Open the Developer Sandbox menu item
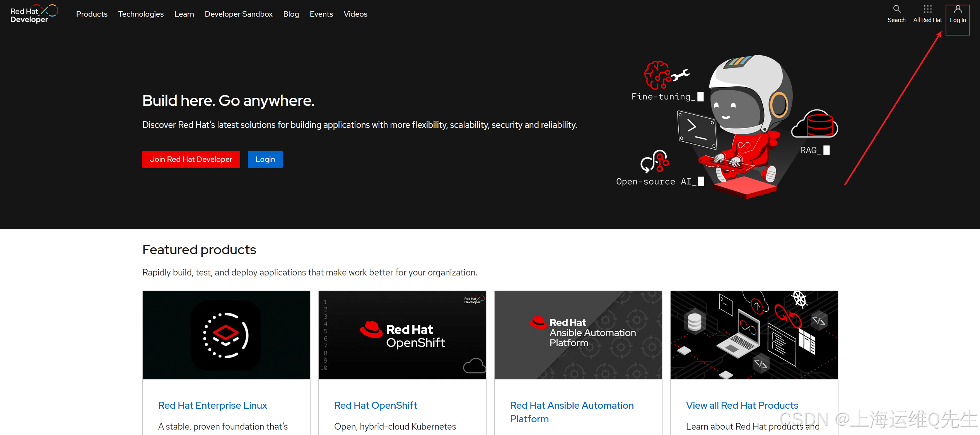The image size is (980, 435). [239, 14]
